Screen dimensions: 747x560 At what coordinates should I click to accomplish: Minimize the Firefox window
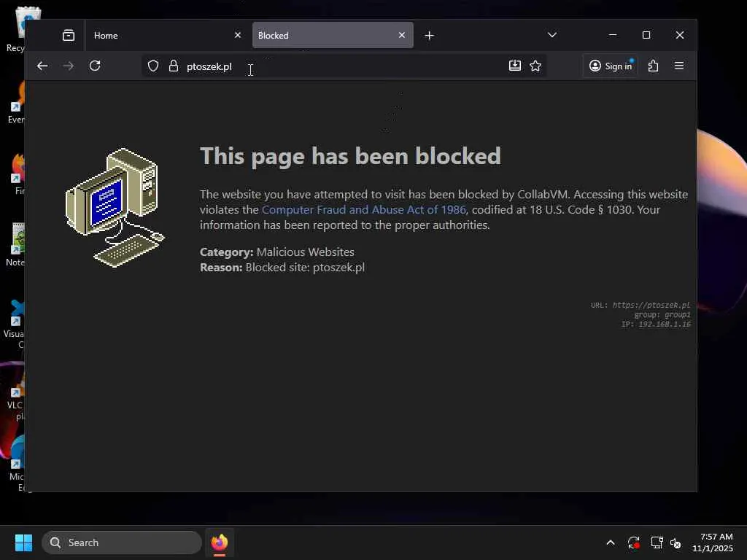coord(613,35)
